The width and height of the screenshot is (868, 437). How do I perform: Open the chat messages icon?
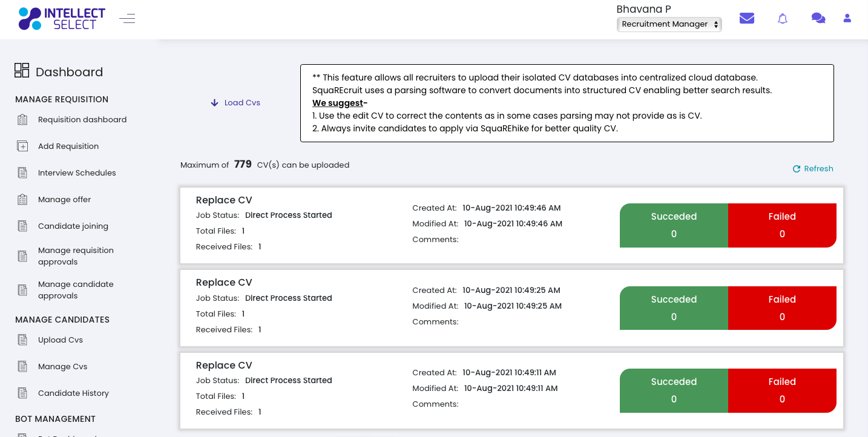(818, 18)
